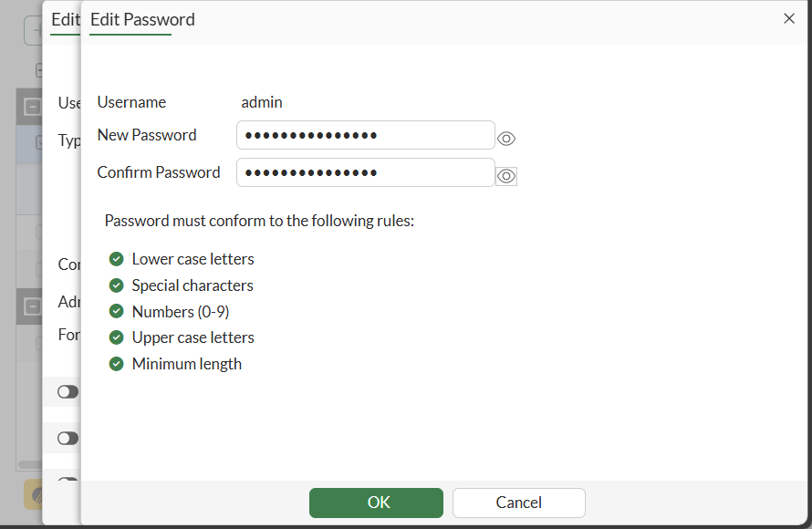
Task: Reveal the Confirm Password with its eye icon
Action: pos(506,176)
